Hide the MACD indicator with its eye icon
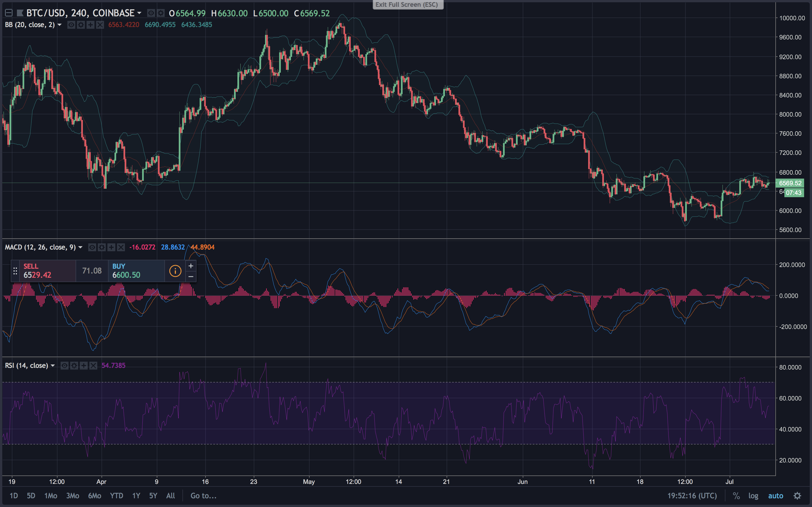The width and height of the screenshot is (812, 507). 92,247
